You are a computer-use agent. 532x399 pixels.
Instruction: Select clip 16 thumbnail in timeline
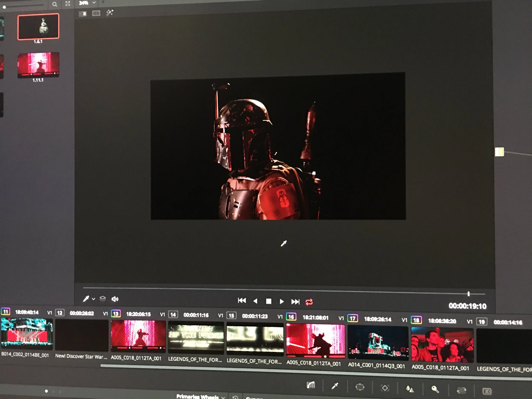click(315, 340)
